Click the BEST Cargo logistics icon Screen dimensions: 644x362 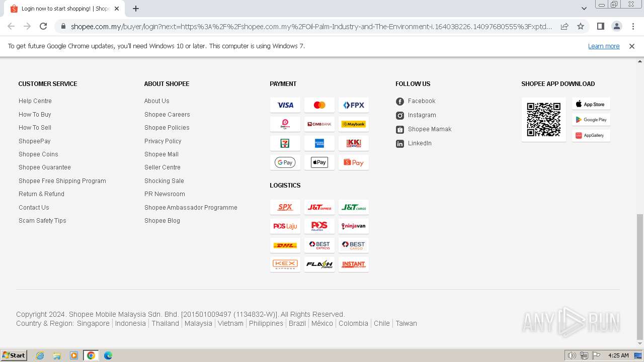[x=354, y=245]
